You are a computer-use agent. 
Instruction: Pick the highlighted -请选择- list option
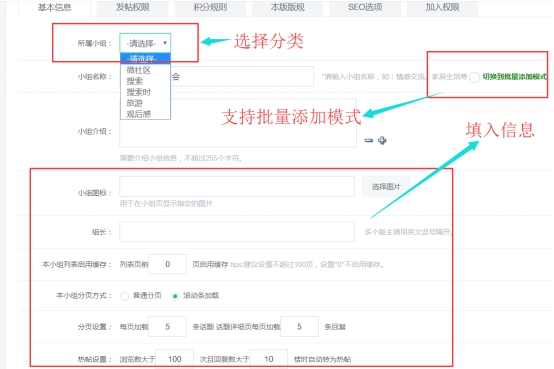pyautogui.click(x=145, y=58)
